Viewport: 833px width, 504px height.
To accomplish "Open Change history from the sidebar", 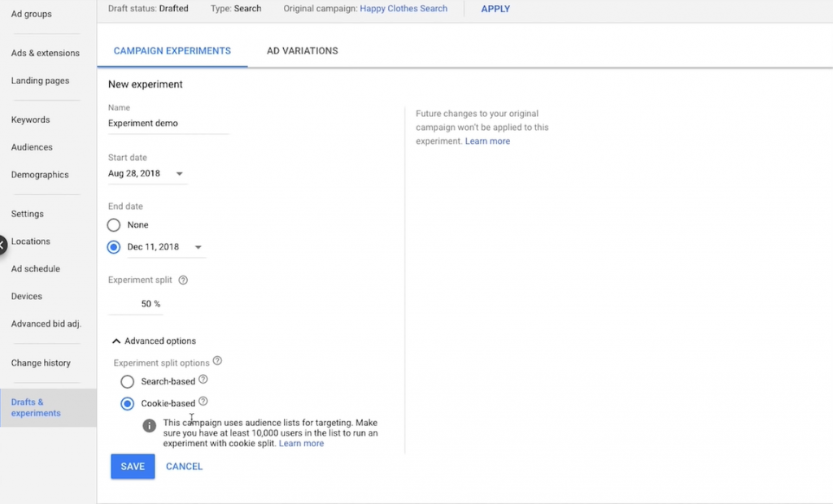I will [42, 363].
